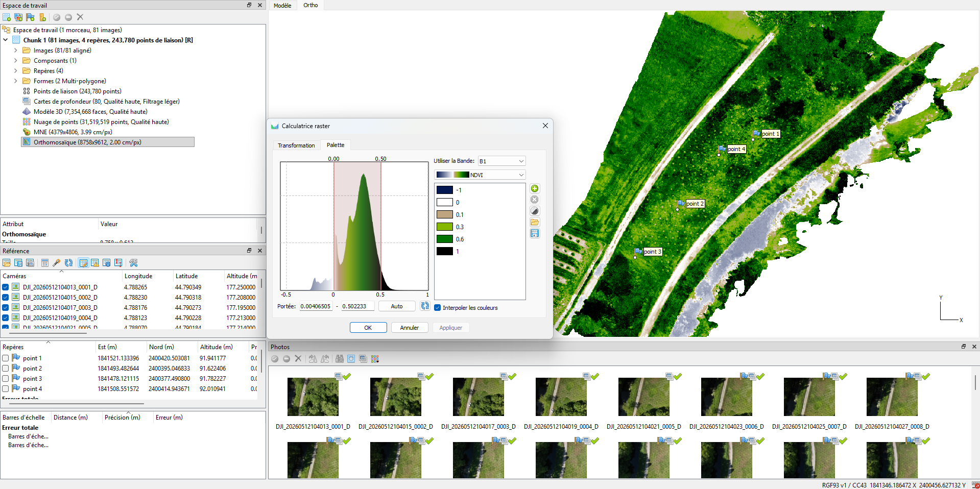Open the reference settings wrench icon

coord(133,263)
